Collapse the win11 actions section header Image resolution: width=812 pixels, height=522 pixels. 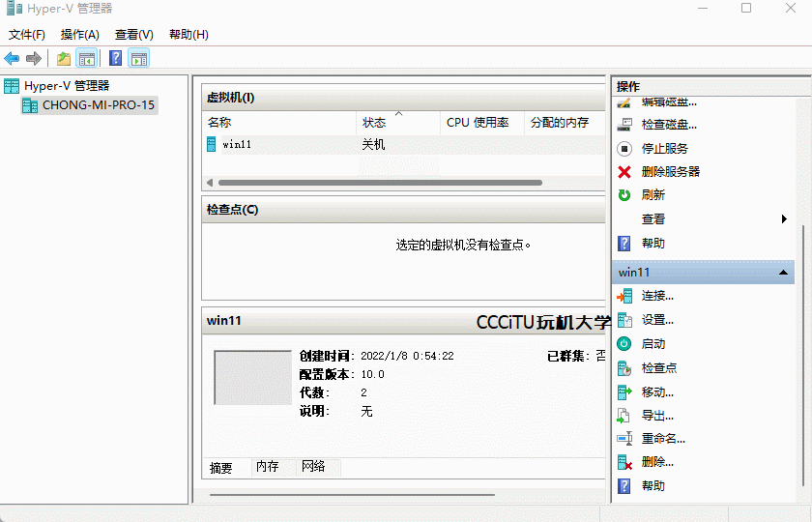pos(784,274)
